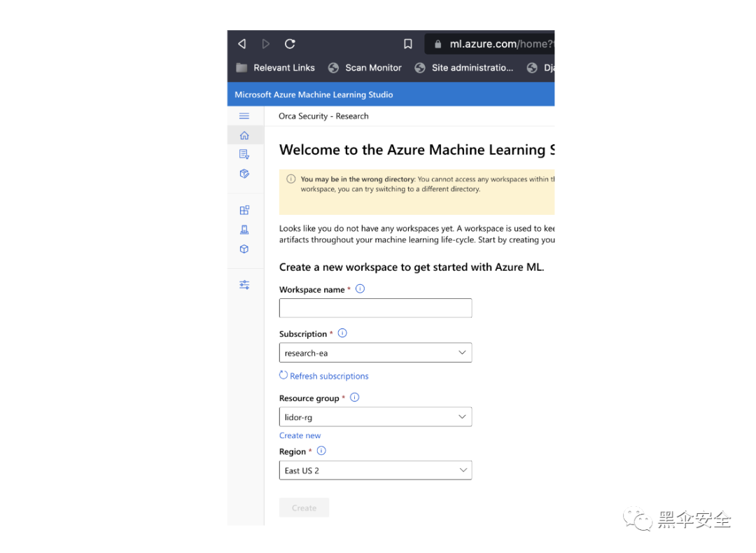The image size is (756, 553).
Task: Click the Create new resource group link
Action: (300, 435)
